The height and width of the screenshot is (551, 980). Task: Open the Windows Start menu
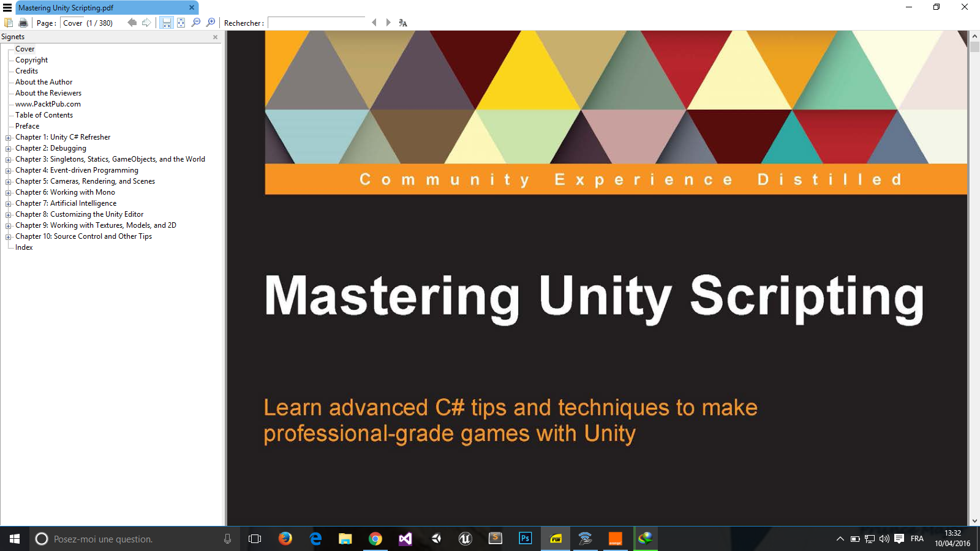pyautogui.click(x=15, y=539)
